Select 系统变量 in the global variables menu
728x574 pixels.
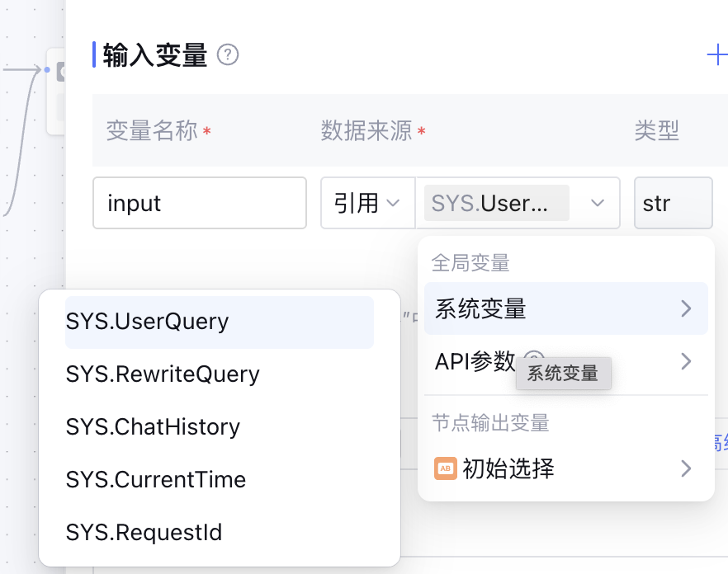(480, 309)
